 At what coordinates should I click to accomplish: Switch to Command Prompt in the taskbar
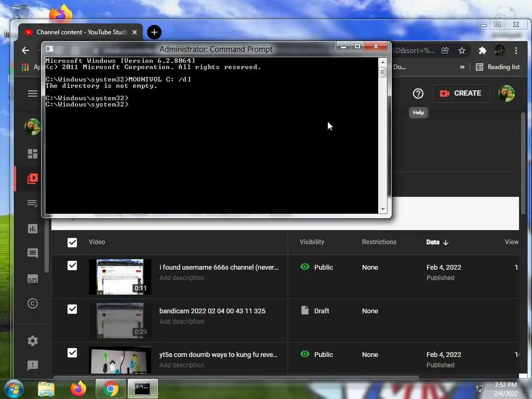142,389
